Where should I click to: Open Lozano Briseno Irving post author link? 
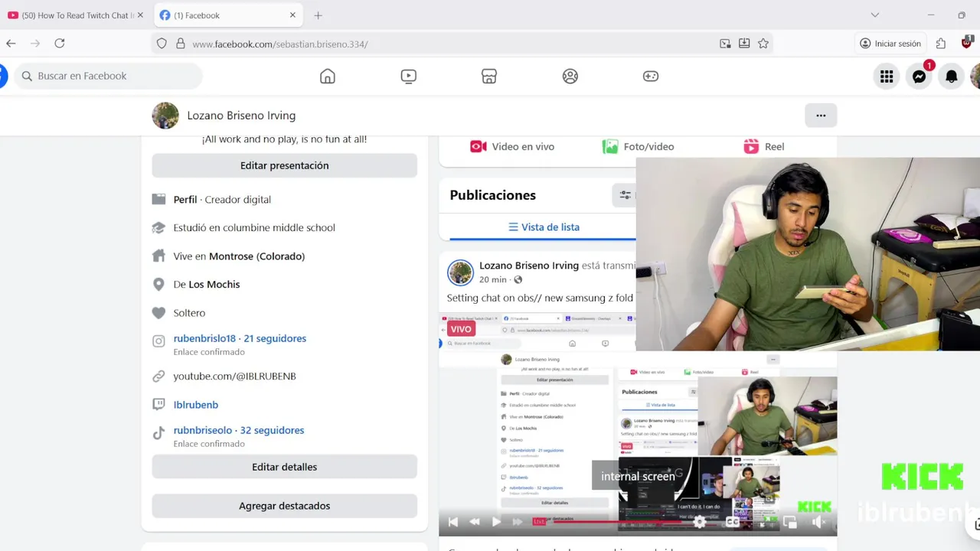529,266
